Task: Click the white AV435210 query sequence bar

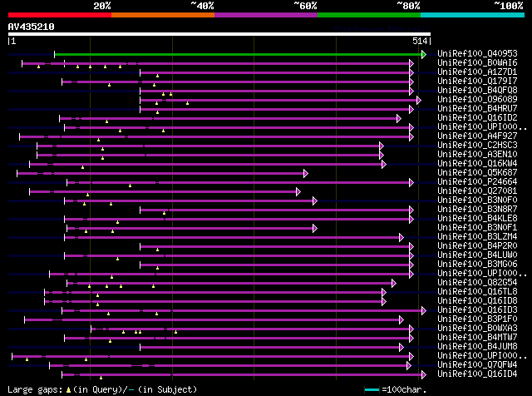Action: (219, 34)
